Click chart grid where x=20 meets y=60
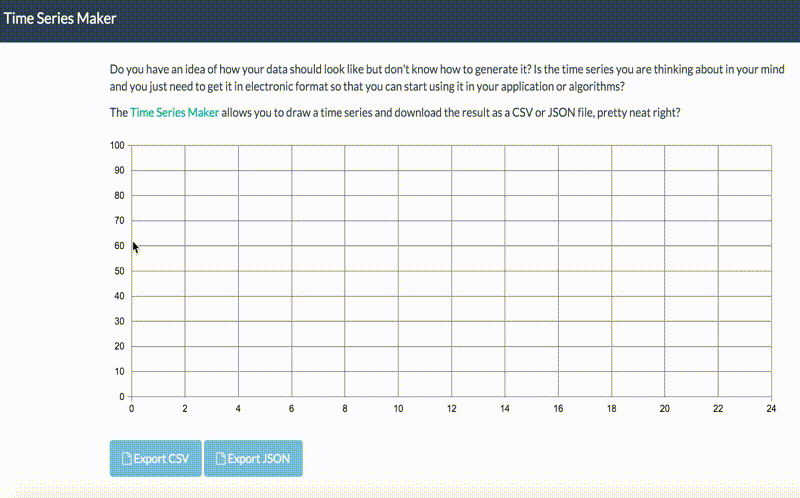This screenshot has width=800, height=498. coord(665,245)
